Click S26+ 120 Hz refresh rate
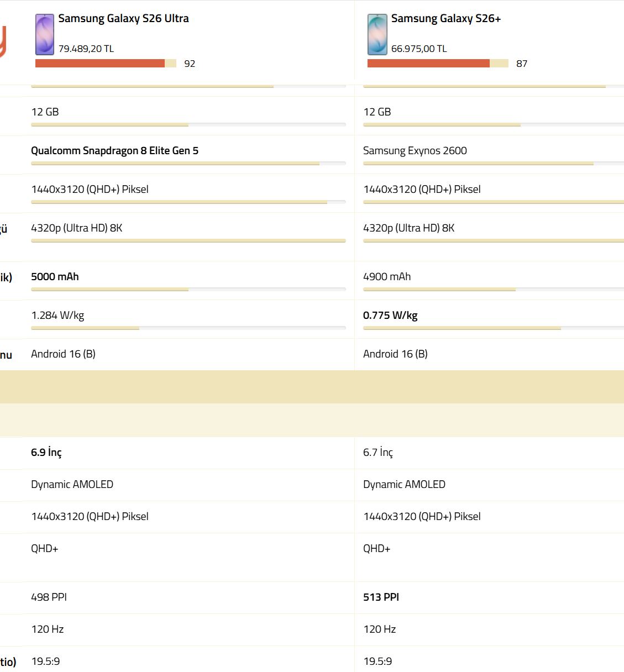 click(380, 629)
